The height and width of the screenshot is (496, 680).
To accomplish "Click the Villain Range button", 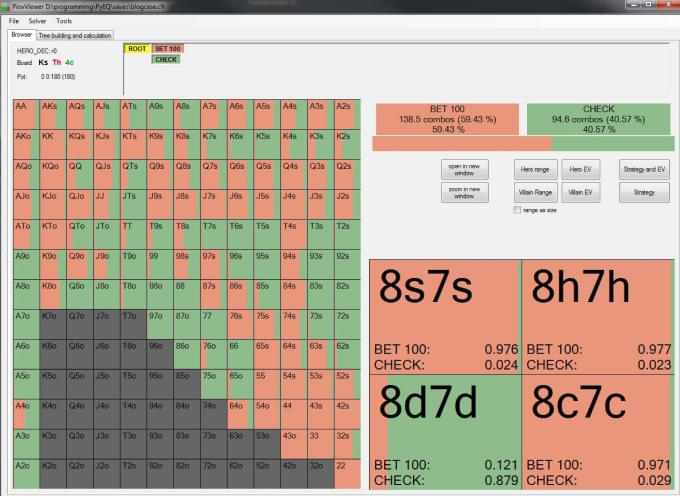I will click(x=533, y=192).
